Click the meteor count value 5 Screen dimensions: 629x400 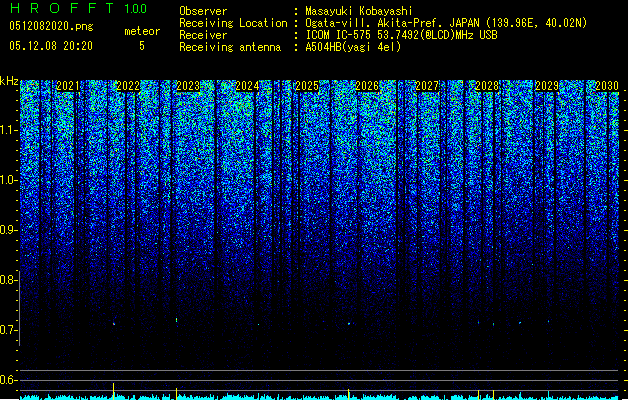pos(142,46)
